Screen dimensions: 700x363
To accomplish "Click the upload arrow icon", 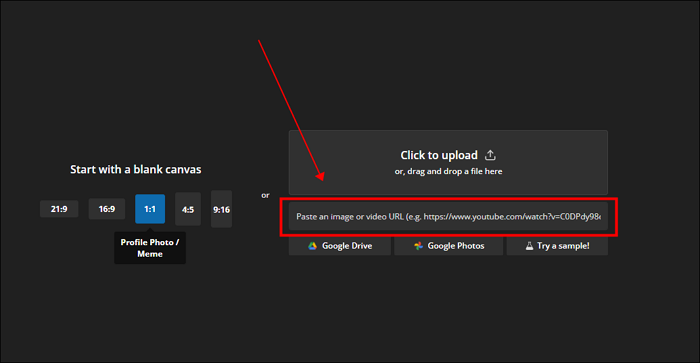I will click(490, 155).
